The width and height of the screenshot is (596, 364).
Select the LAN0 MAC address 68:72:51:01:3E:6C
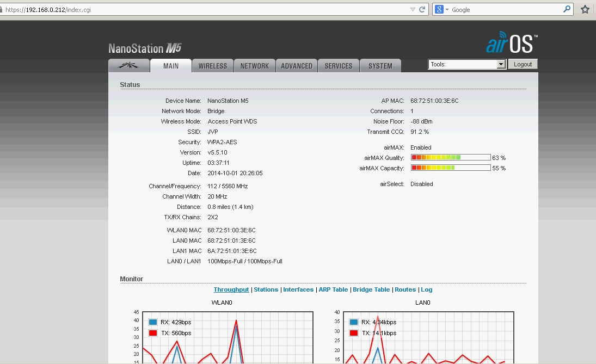pos(231,240)
